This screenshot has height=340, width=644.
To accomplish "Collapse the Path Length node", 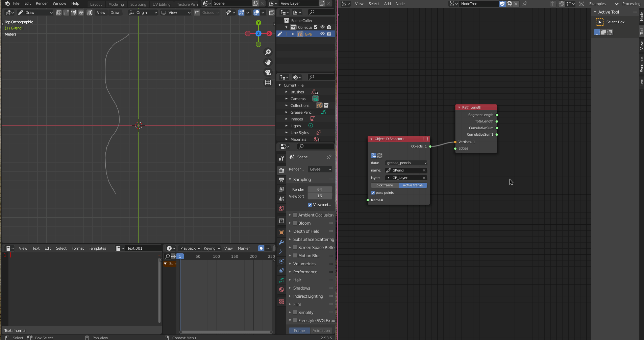I will point(459,108).
